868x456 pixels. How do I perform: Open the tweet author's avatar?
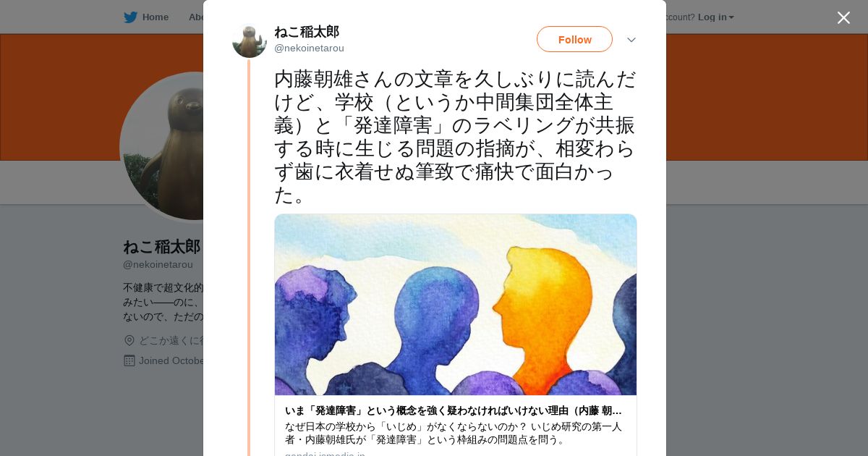pyautogui.click(x=250, y=41)
